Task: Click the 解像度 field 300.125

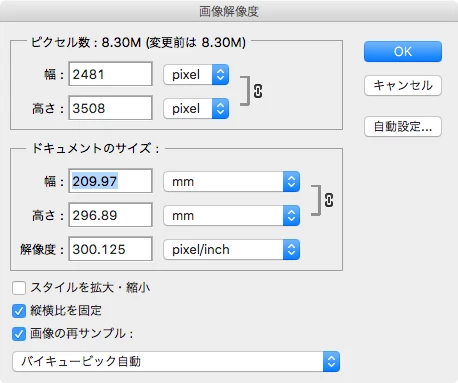Action: (x=110, y=249)
